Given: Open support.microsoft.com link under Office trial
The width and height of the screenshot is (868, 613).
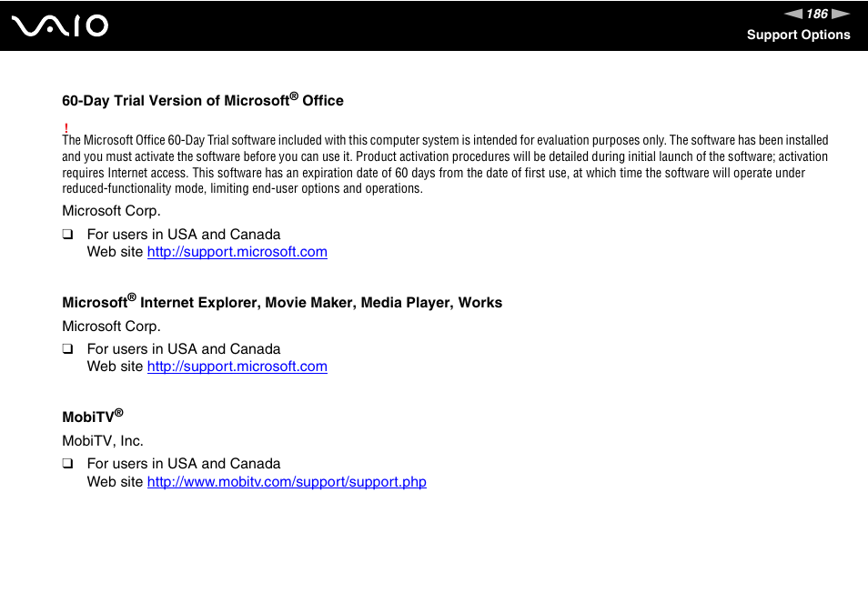Looking at the screenshot, I should [x=237, y=252].
